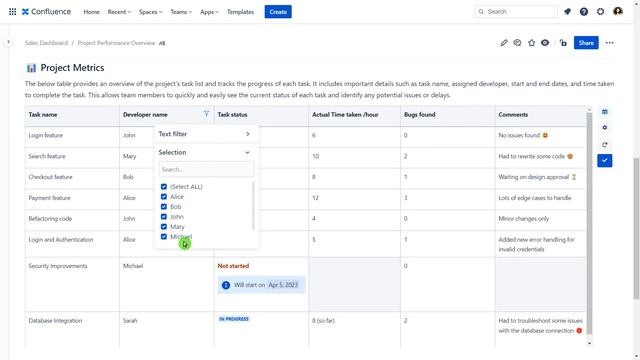Click the blue checkmark apply button
The height and width of the screenshot is (360, 640).
[x=605, y=160]
